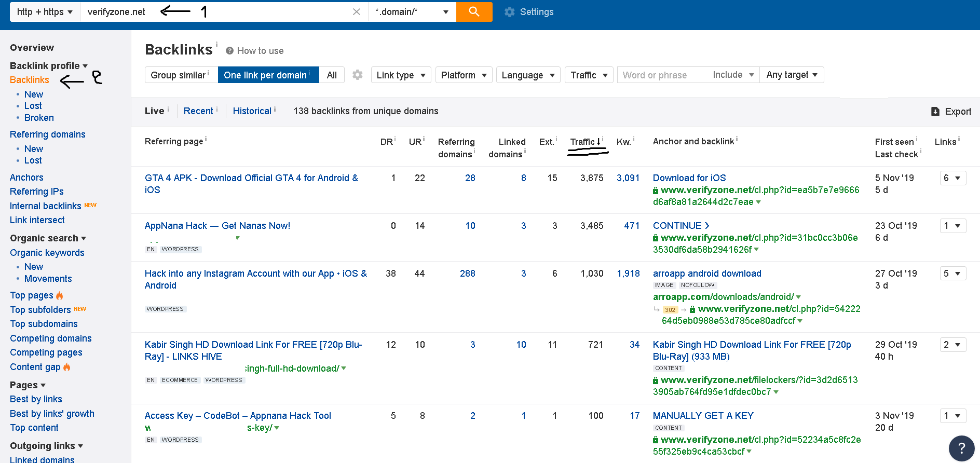Switch to the Historical index tab
The image size is (980, 463).
click(252, 111)
